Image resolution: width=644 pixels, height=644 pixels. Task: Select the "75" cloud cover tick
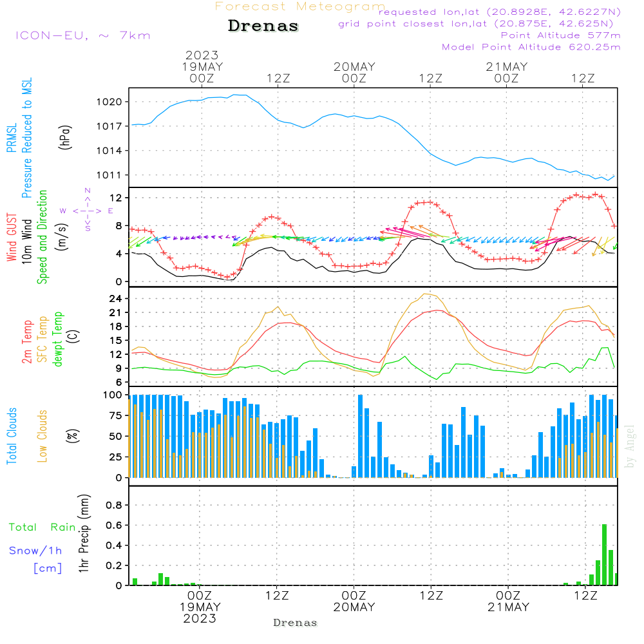(116, 415)
